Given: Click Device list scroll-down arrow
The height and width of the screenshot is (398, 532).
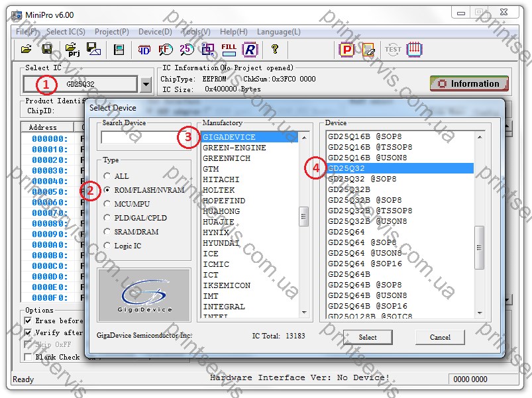Looking at the screenshot, I should (x=480, y=313).
